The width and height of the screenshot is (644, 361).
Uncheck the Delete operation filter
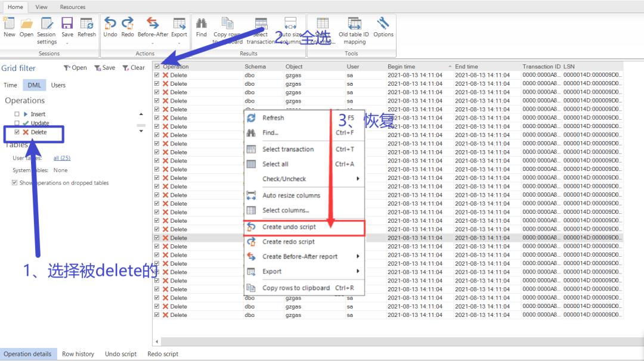17,132
